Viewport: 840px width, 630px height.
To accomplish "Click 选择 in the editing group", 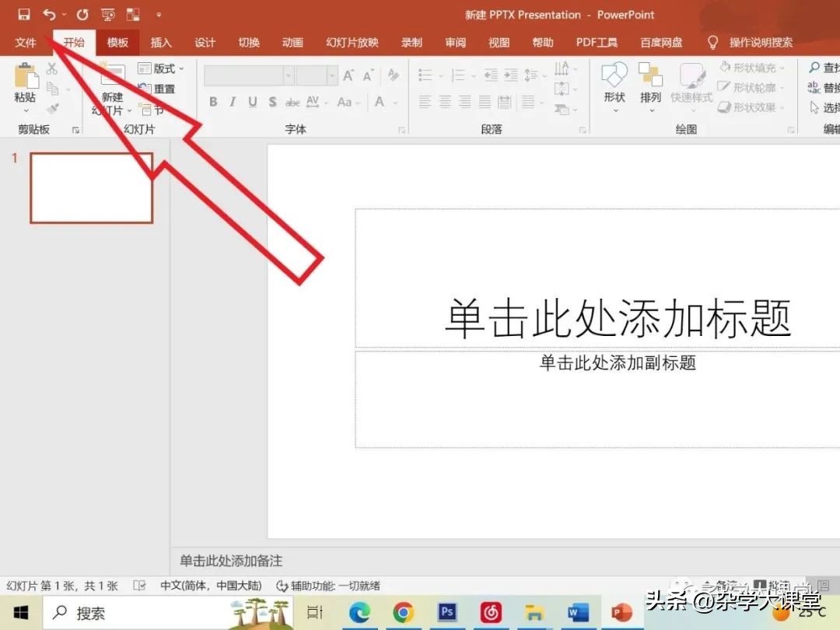I will pos(826,108).
